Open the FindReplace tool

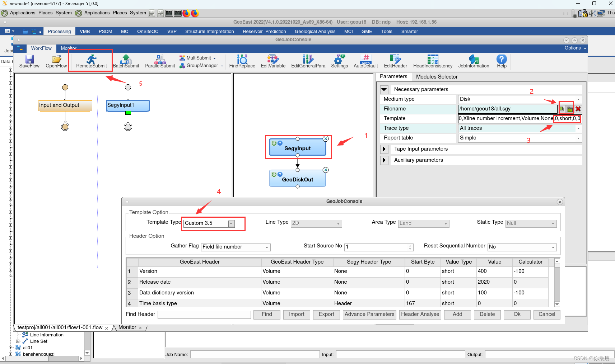(242, 61)
